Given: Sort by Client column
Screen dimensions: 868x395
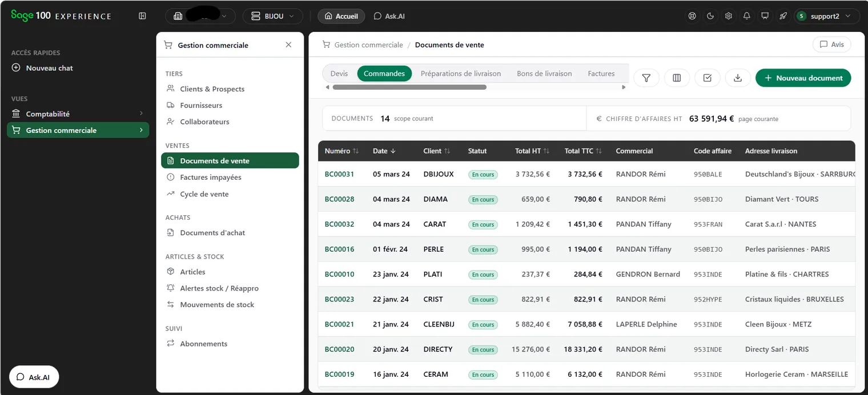Looking at the screenshot, I should pos(437,151).
